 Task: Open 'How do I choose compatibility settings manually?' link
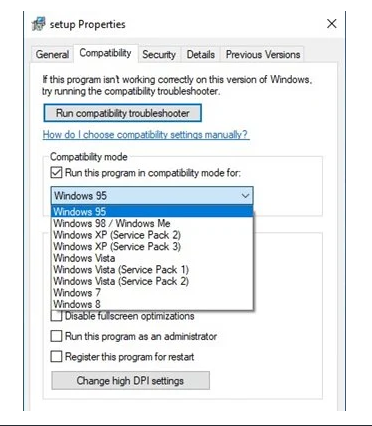tap(146, 135)
